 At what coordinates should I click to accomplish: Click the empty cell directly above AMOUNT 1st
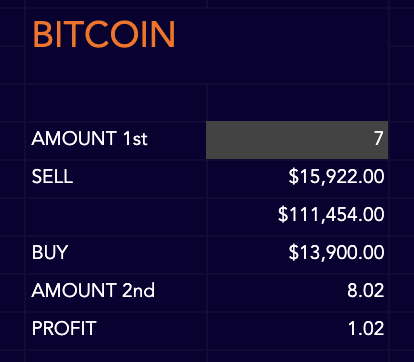pos(116,103)
